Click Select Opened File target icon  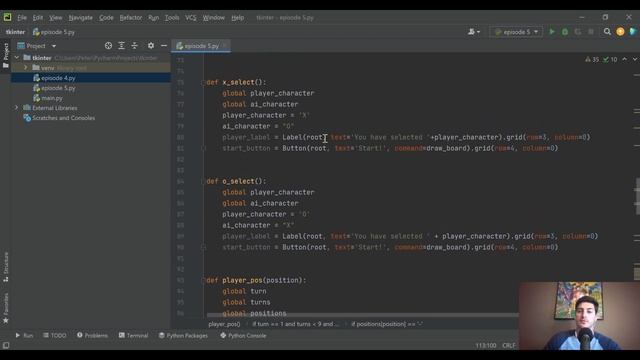108,46
